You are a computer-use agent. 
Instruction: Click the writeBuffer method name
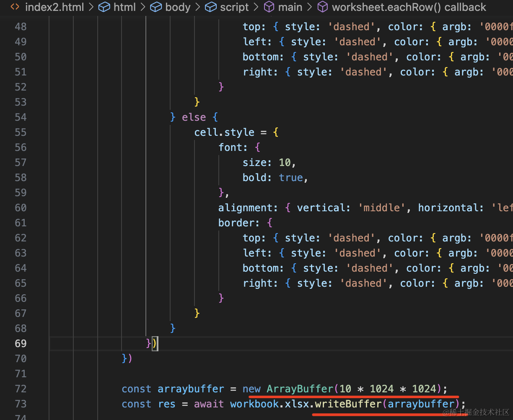pos(348,404)
